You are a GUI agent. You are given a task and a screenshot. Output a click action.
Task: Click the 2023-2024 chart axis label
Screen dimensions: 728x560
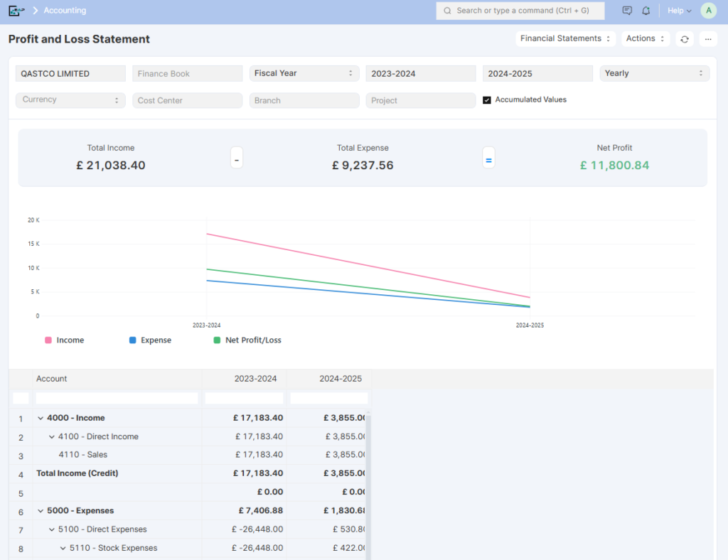click(x=207, y=325)
